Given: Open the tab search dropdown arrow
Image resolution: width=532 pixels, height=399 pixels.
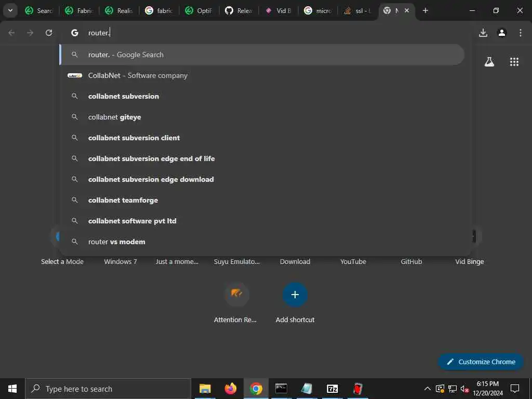Looking at the screenshot, I should pyautogui.click(x=10, y=10).
